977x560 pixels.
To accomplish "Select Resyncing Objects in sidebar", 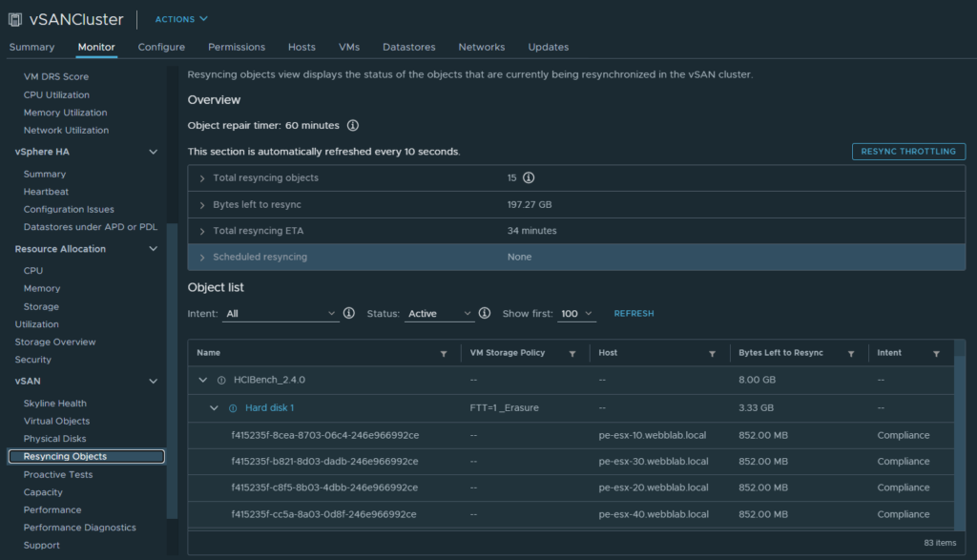I will click(x=87, y=457).
